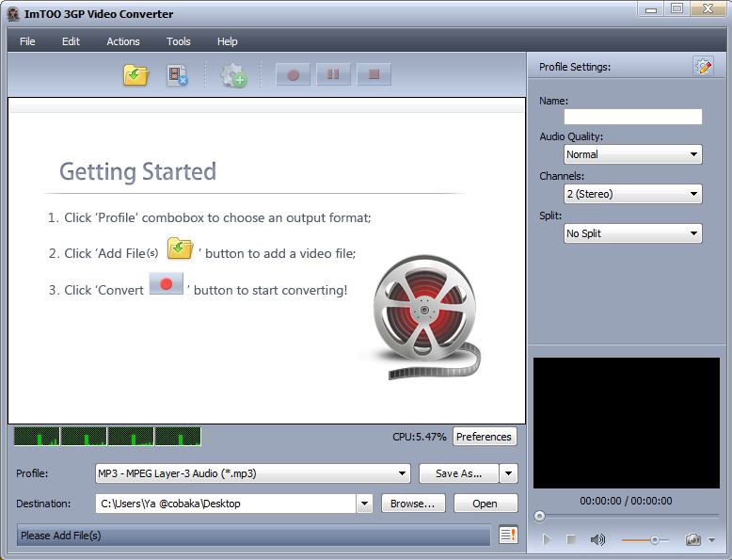The image size is (732, 560).
Task: Click the preview player Play button
Action: pyautogui.click(x=547, y=540)
